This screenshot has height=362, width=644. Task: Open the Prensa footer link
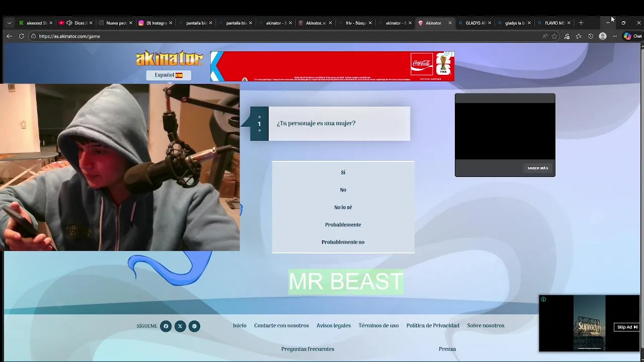tap(447, 349)
